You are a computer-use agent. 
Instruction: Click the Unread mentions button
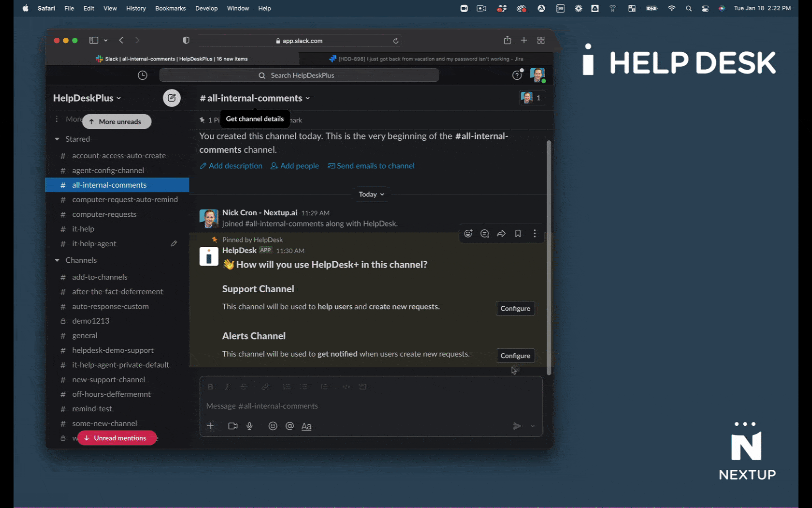click(116, 438)
